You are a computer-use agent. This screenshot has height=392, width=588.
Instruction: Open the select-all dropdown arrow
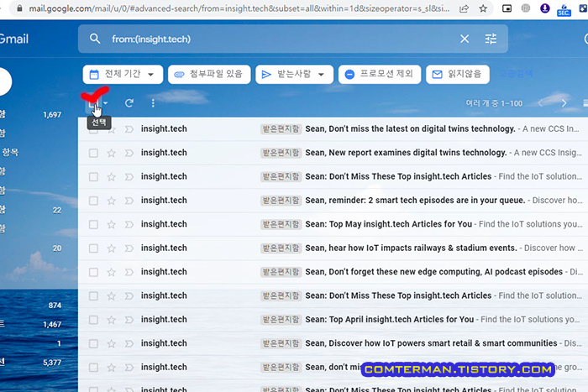tap(106, 103)
